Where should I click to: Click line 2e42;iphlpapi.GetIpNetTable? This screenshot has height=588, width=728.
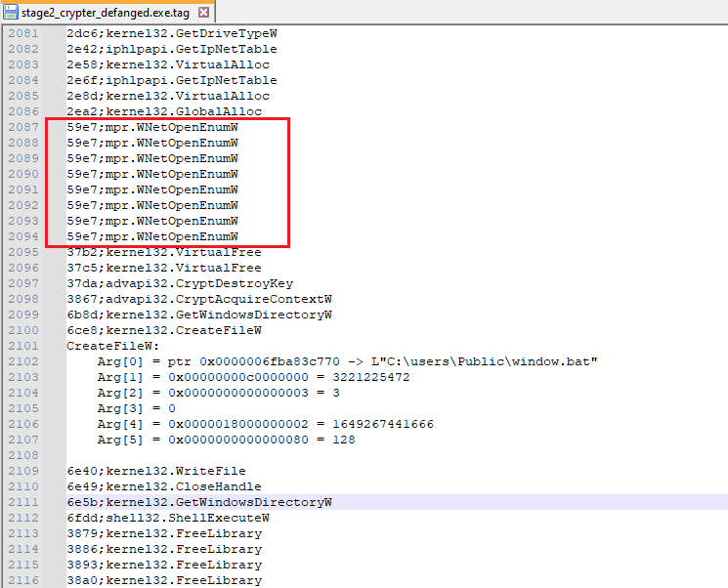pyautogui.click(x=172, y=49)
